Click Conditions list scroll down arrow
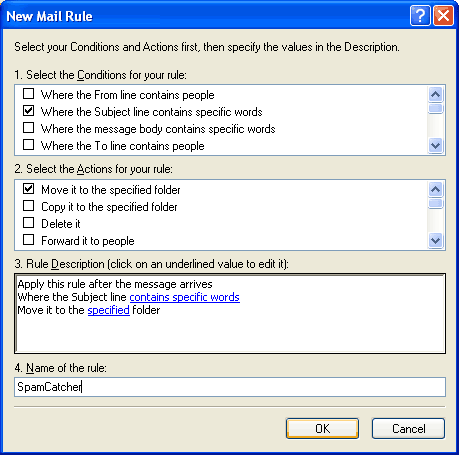 pos(435,146)
